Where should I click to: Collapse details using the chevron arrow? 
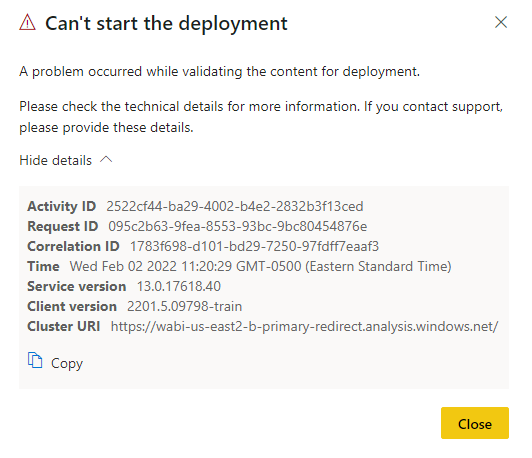[x=106, y=159]
